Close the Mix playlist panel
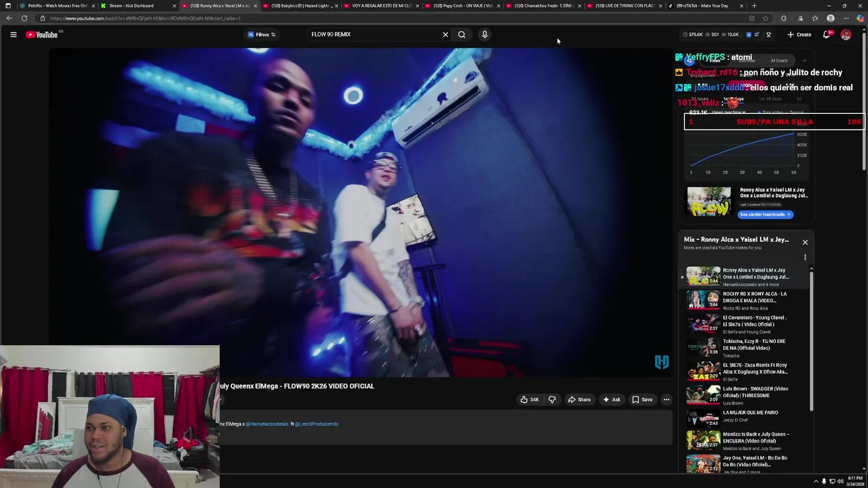Screen dimensions: 868x488 [x=805, y=242]
